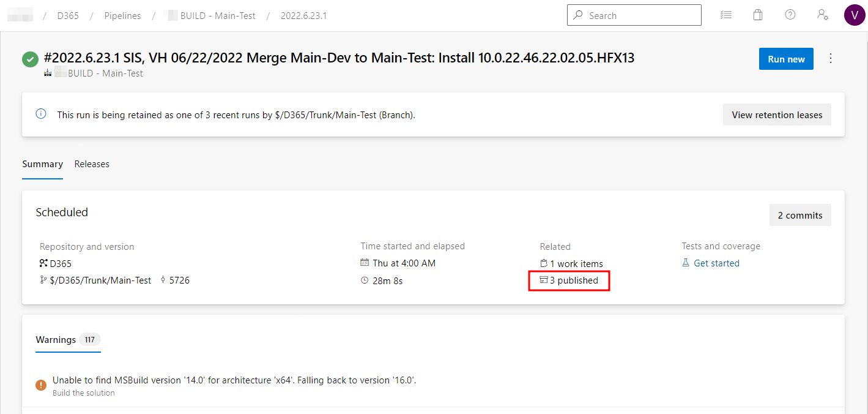Image resolution: width=868 pixels, height=414 pixels.
Task: Open the more actions vertical ellipsis menu
Action: (x=831, y=59)
